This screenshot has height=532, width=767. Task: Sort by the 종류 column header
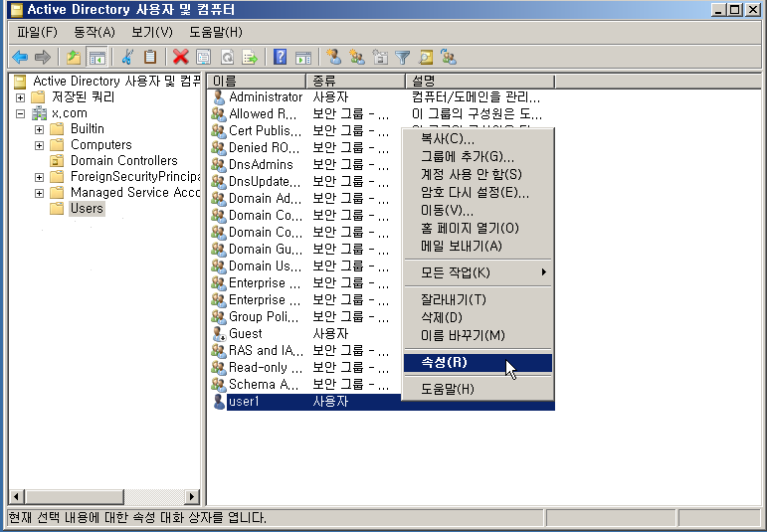click(355, 81)
